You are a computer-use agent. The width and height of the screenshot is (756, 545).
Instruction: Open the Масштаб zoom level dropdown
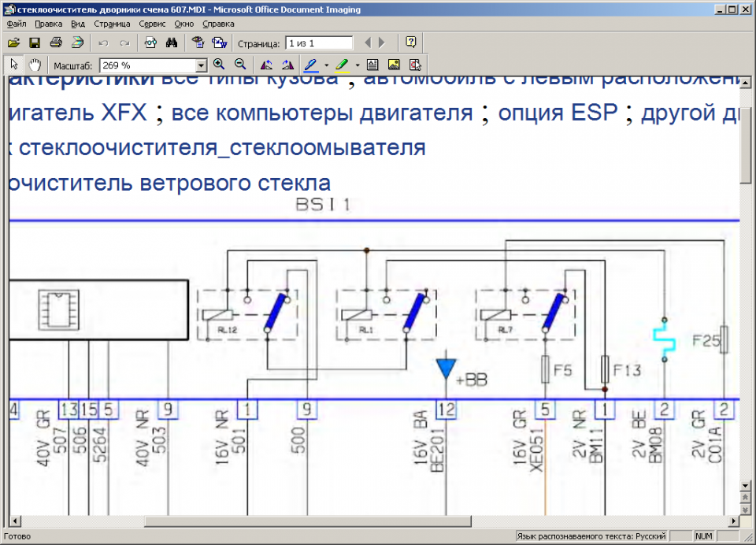pyautogui.click(x=202, y=64)
